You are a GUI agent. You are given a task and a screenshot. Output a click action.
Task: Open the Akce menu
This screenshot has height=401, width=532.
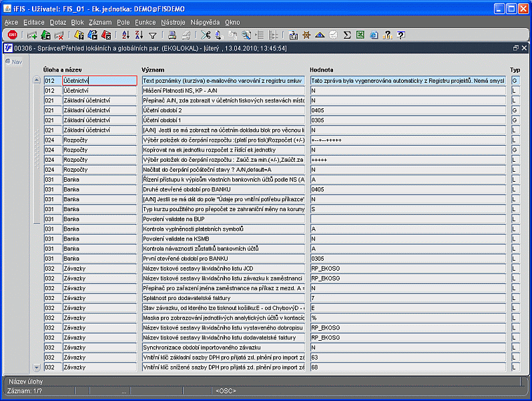click(x=11, y=23)
